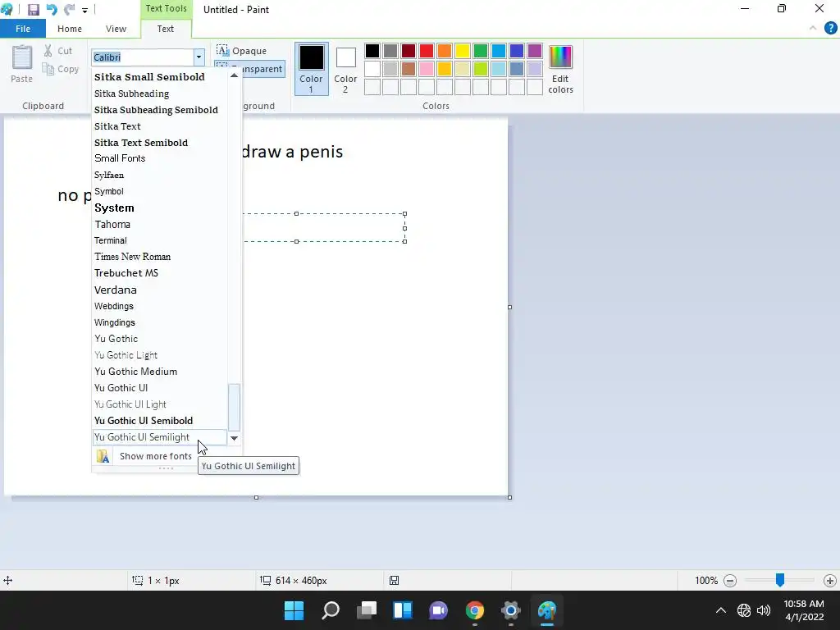Click the Text Tools contextual tab header
840x630 pixels.
pyautogui.click(x=166, y=8)
